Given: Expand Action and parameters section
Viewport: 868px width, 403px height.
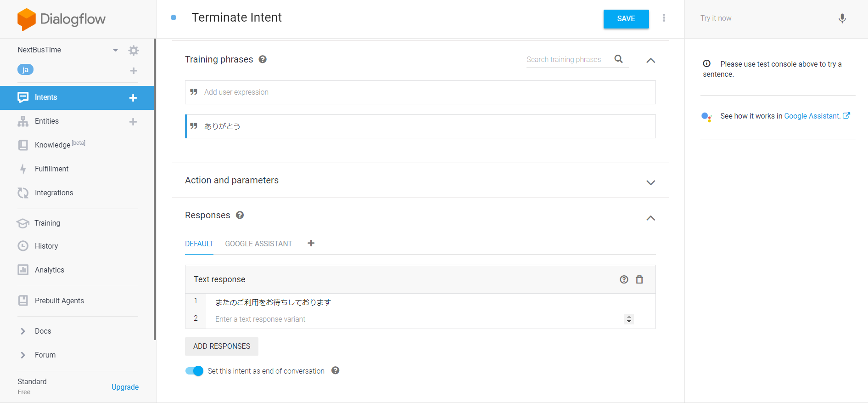Looking at the screenshot, I should pos(650,182).
